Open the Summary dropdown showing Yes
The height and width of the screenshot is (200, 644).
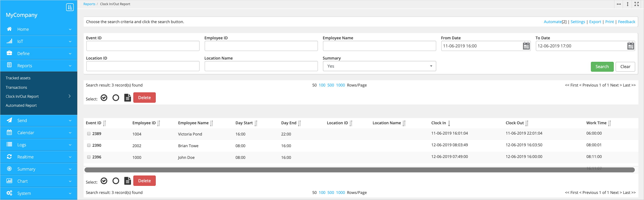pyautogui.click(x=379, y=66)
